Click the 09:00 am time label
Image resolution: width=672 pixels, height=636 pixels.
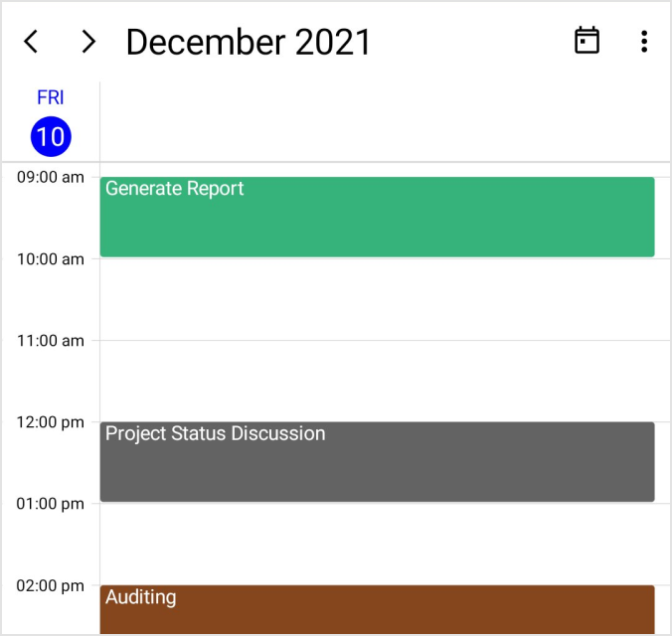pyautogui.click(x=51, y=178)
